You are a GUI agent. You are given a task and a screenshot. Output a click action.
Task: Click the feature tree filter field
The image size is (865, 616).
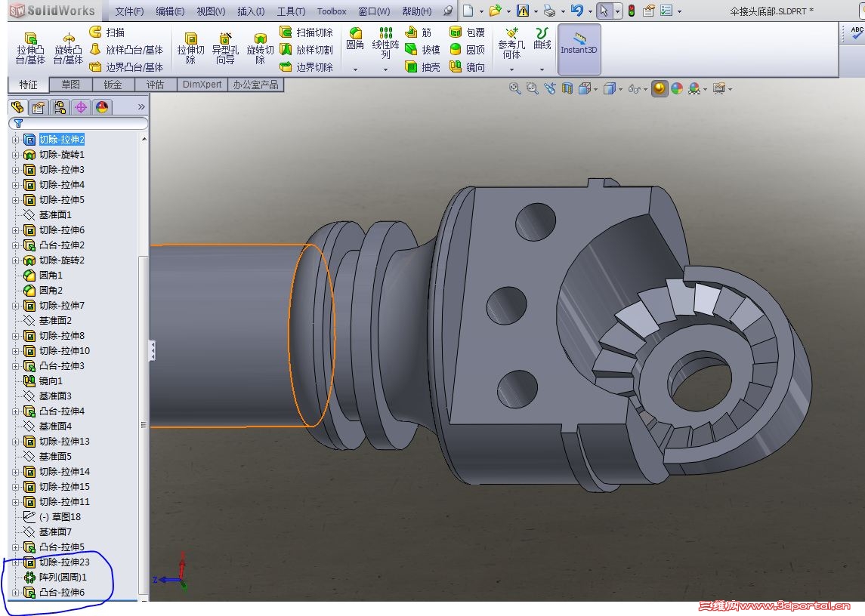point(79,124)
